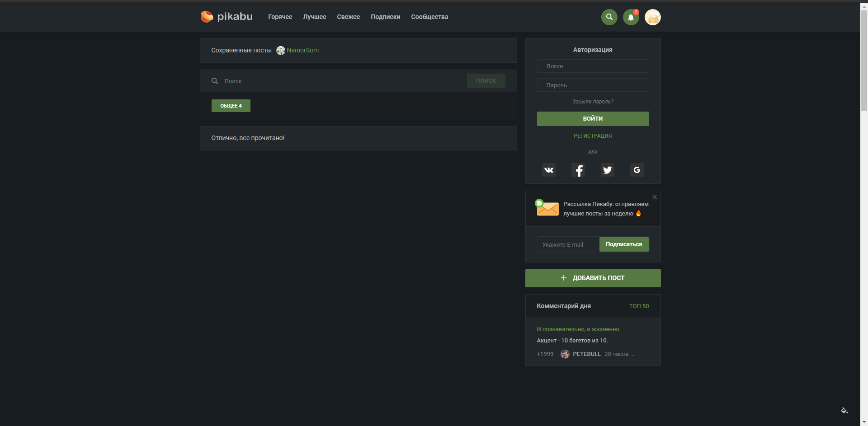
Task: Click the 'Сохраненные посты' heading
Action: coord(241,50)
